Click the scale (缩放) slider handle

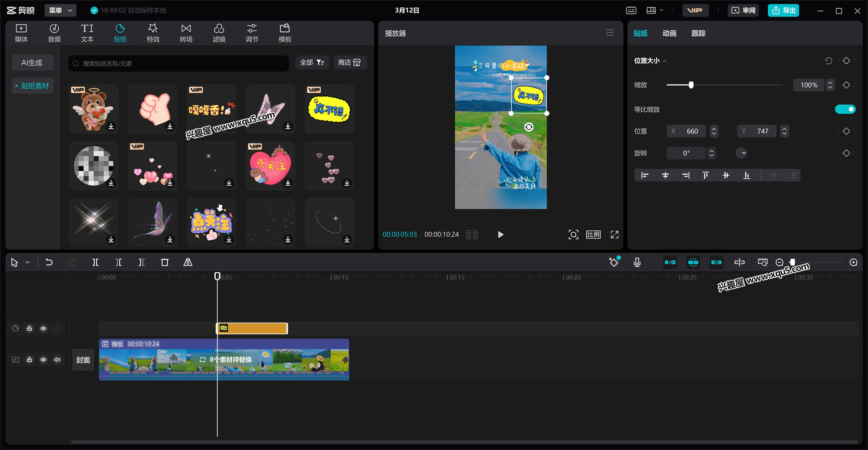click(x=691, y=85)
